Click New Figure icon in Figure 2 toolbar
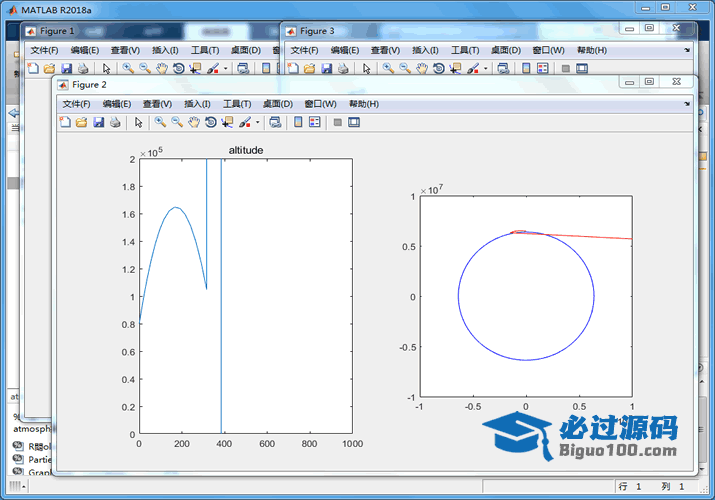Viewport: 715px width, 500px height. [66, 122]
